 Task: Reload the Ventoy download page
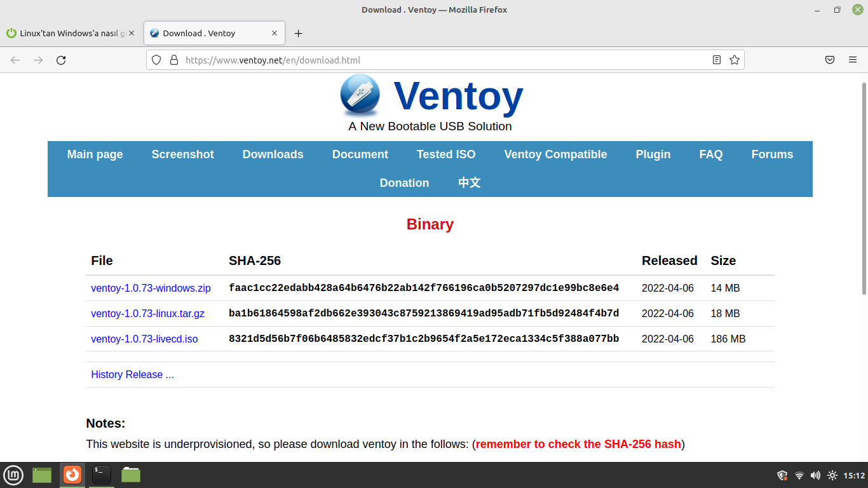pyautogui.click(x=61, y=60)
